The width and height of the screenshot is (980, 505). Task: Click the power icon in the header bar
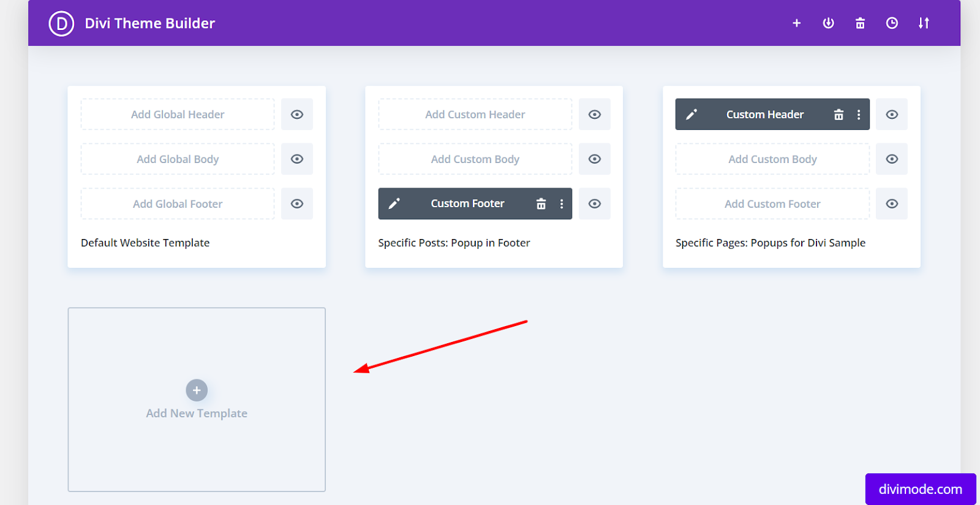pyautogui.click(x=828, y=23)
